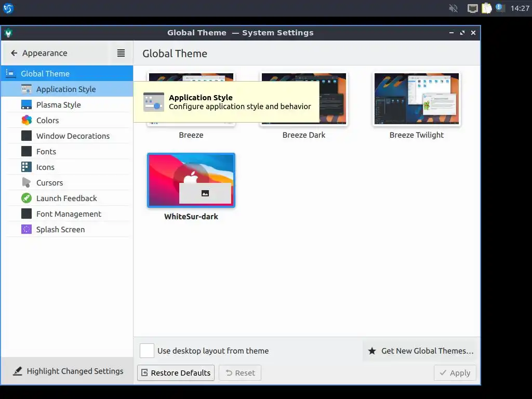The width and height of the screenshot is (532, 399).
Task: Click the Breeze Dark theme label
Action: [303, 135]
